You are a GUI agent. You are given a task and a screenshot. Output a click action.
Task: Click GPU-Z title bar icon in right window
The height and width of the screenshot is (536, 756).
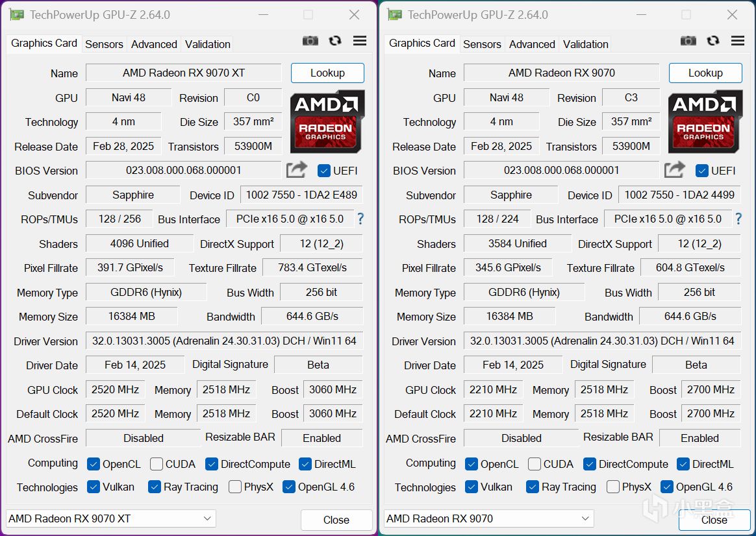(394, 15)
